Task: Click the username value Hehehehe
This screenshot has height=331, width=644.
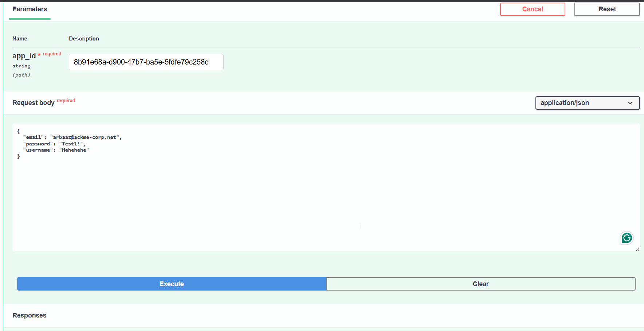Action: point(74,150)
